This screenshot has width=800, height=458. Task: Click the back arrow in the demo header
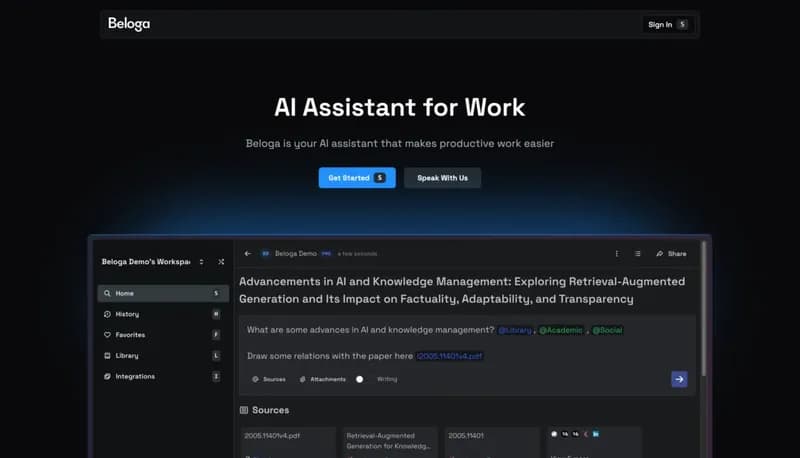tap(247, 253)
